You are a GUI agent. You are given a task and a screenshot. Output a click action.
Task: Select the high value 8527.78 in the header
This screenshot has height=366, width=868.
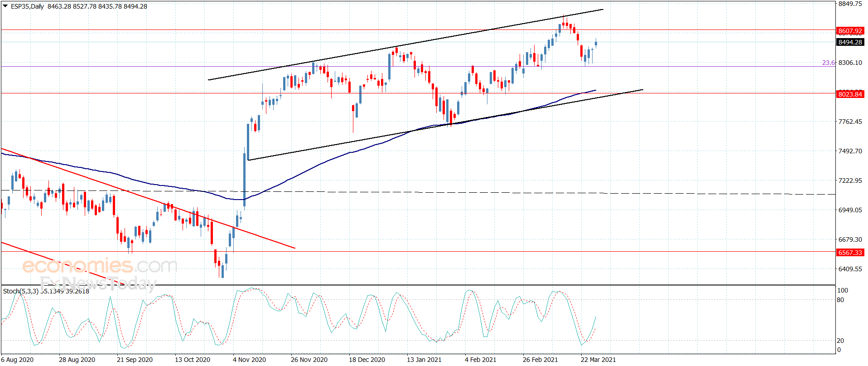(x=85, y=6)
